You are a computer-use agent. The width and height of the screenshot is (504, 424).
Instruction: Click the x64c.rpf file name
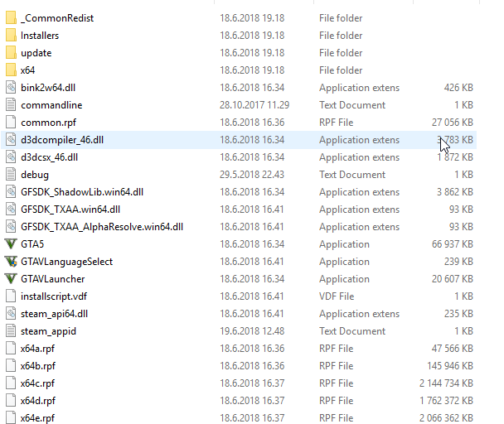(x=37, y=383)
